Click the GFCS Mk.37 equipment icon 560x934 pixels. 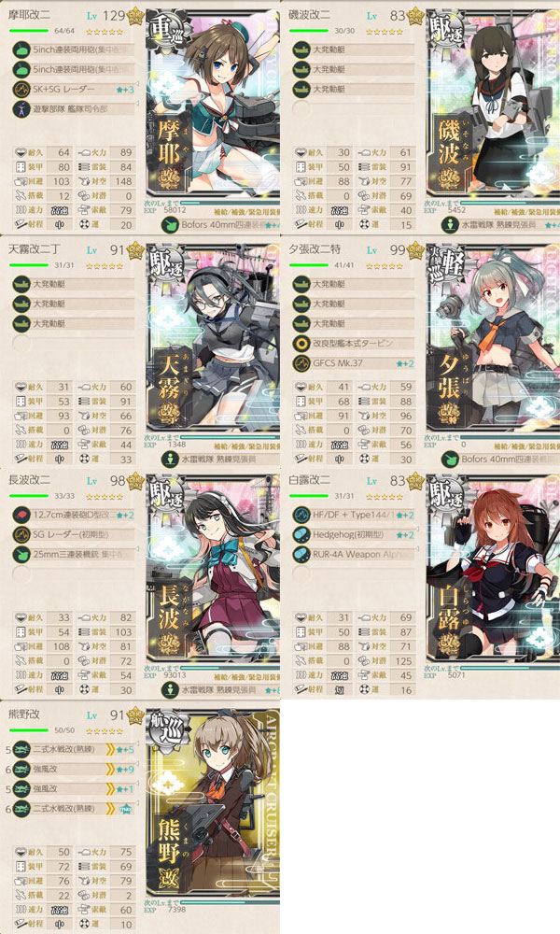(301, 362)
